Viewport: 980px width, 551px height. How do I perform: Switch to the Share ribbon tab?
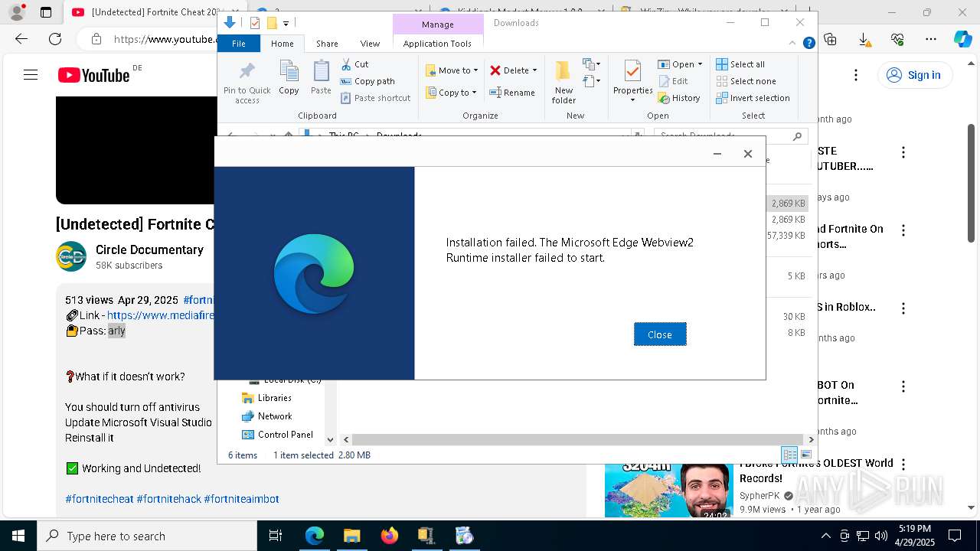tap(327, 44)
